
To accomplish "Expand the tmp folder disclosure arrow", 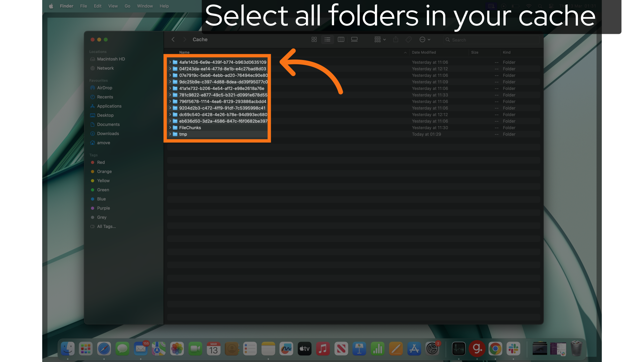I will (x=170, y=134).
